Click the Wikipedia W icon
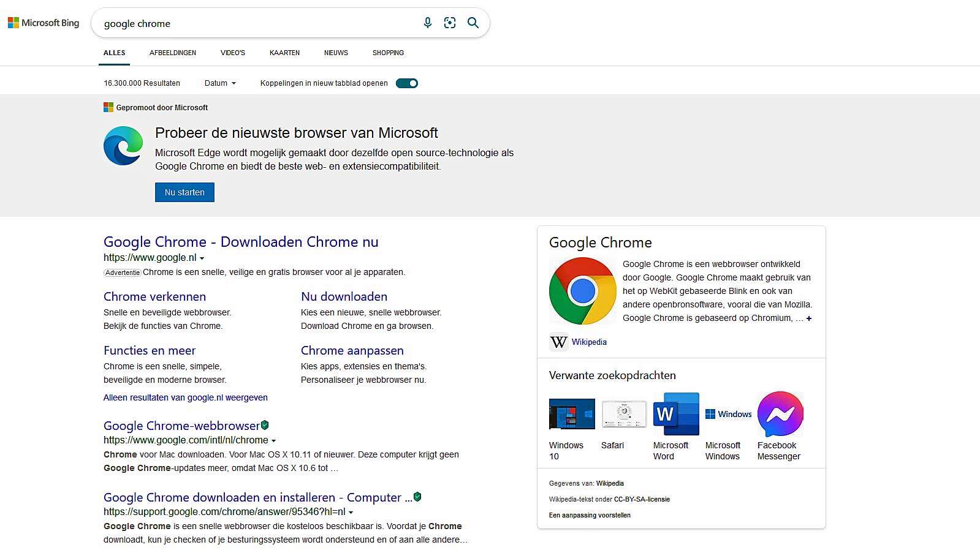The width and height of the screenshot is (980, 553). (558, 342)
